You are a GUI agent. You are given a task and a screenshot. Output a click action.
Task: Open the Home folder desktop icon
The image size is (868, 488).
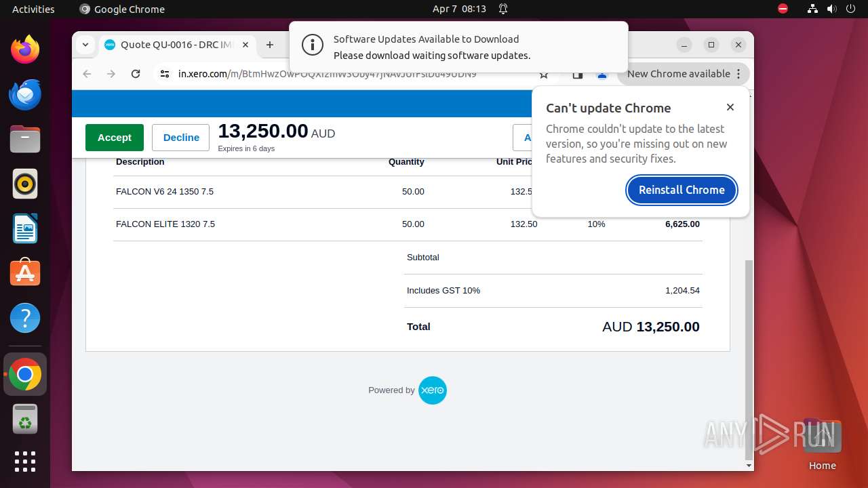[822, 445]
